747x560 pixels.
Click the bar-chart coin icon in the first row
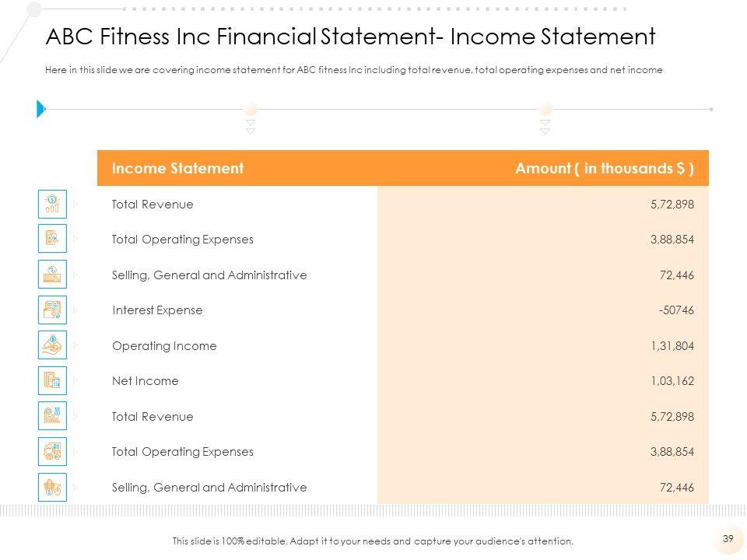tap(52, 204)
